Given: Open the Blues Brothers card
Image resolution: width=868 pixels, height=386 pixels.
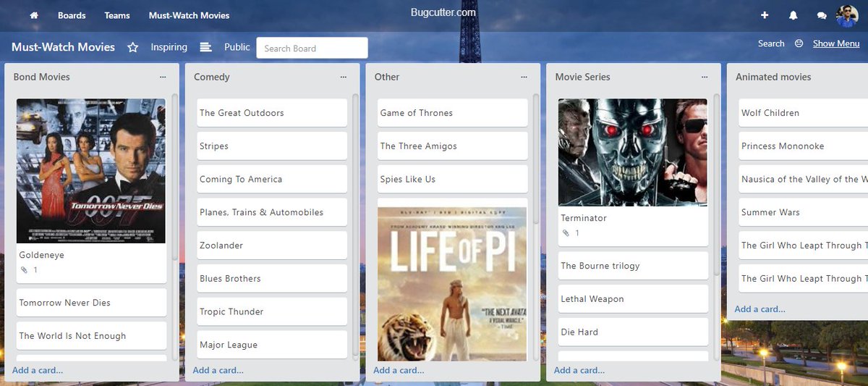Looking at the screenshot, I should click(272, 279).
